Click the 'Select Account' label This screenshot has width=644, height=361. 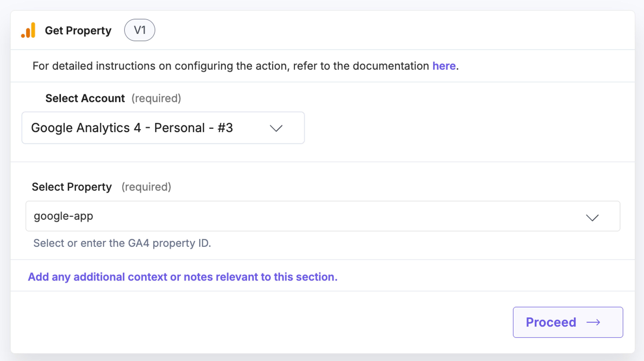85,98
